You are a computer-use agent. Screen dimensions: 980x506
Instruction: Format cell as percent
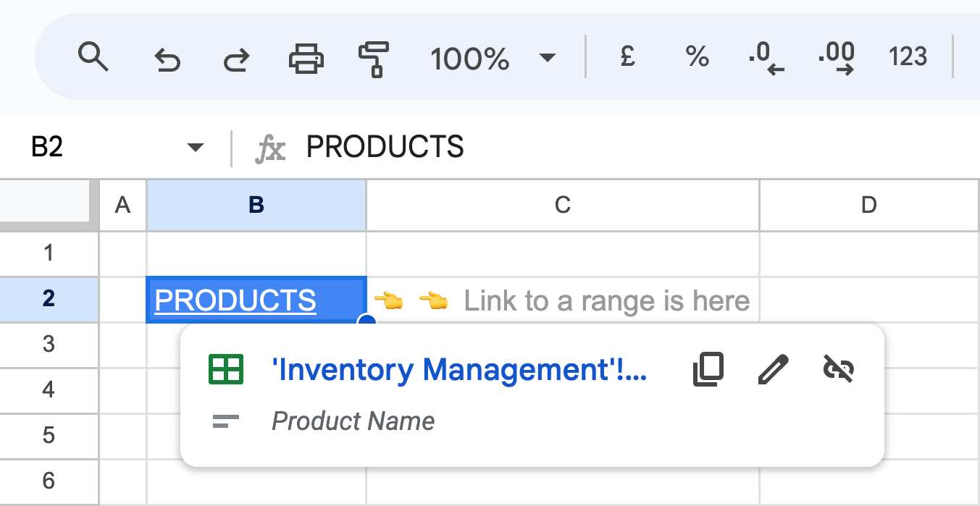coord(697,56)
